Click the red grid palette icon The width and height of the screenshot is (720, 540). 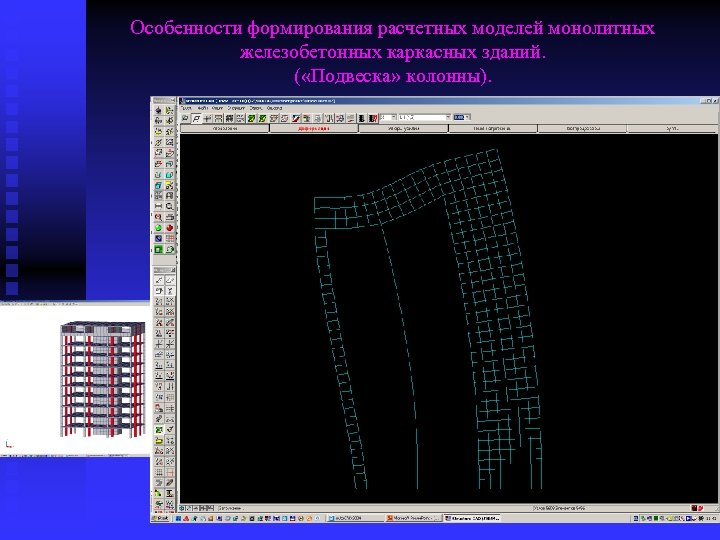click(170, 238)
